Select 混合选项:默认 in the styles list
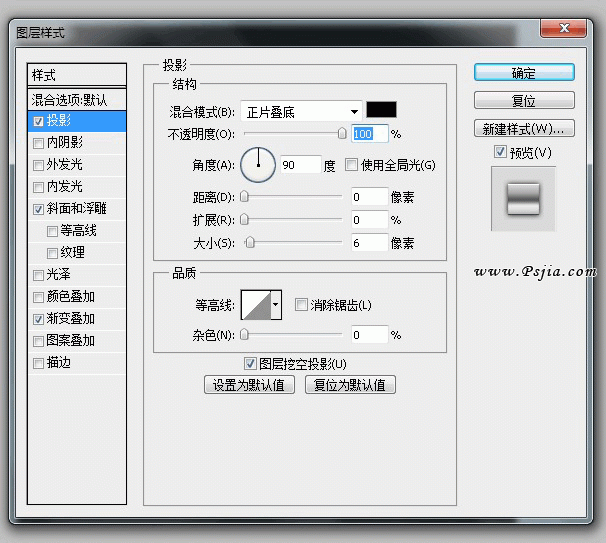606x543 pixels. point(77,100)
